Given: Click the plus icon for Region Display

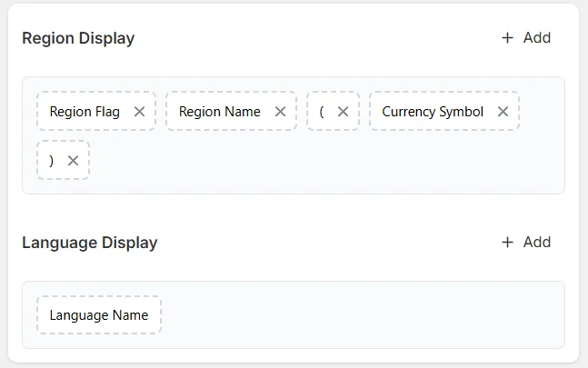Looking at the screenshot, I should coord(507,37).
